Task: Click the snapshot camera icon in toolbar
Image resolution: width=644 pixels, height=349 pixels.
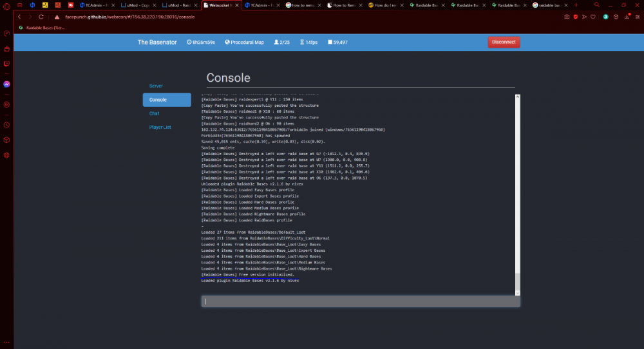Action: (567, 17)
